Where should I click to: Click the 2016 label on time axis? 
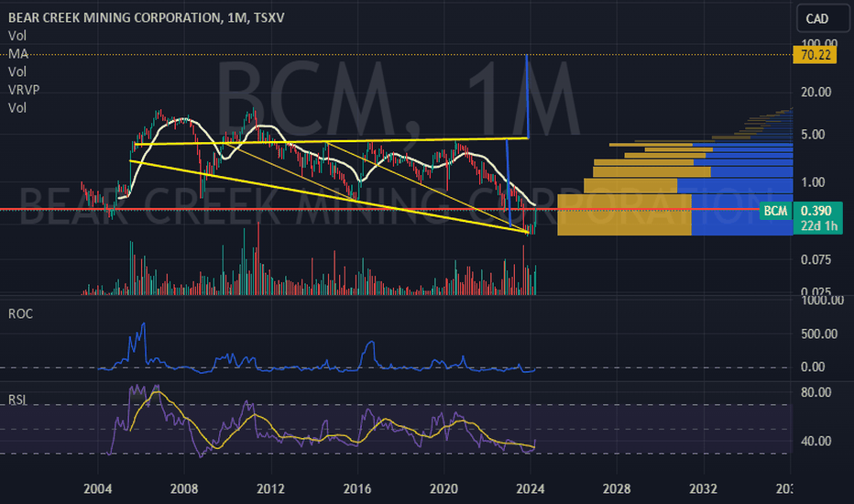click(x=357, y=488)
